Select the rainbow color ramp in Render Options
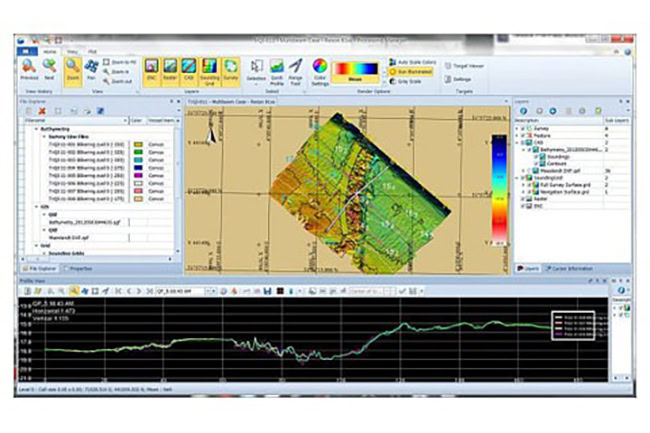The width and height of the screenshot is (650, 433). [x=356, y=72]
